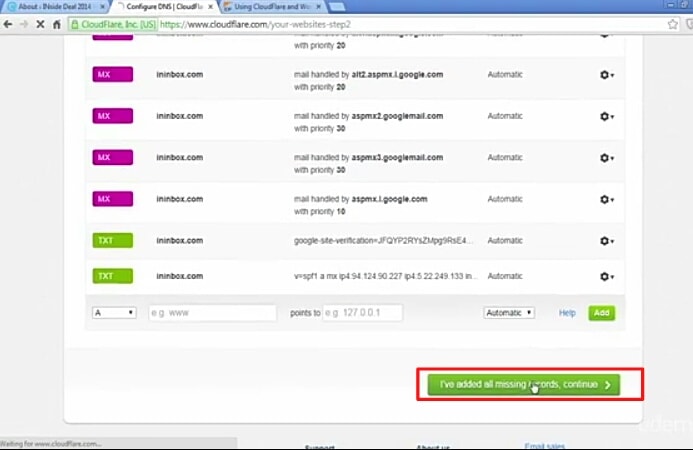
Task: Open the browser home page icon
Action: [57, 24]
